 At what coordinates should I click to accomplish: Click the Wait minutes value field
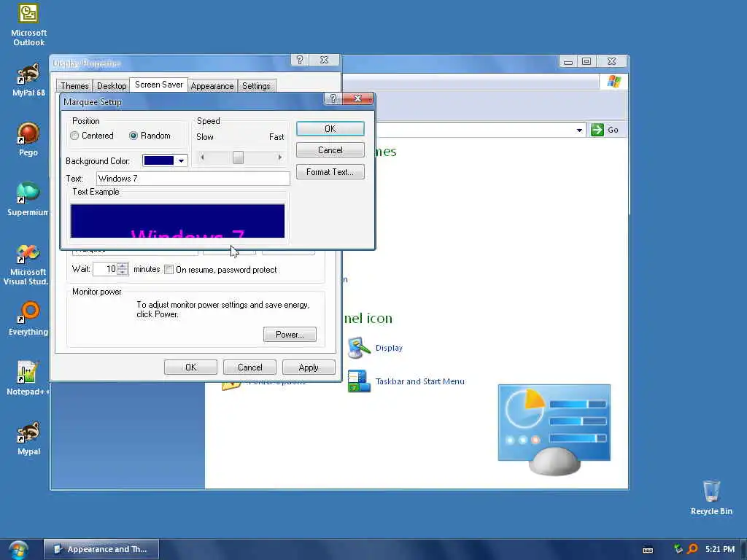tap(105, 269)
